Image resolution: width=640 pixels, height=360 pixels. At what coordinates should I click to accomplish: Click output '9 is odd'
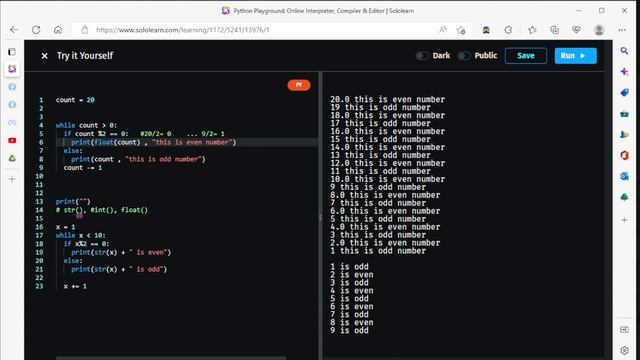[349, 331]
